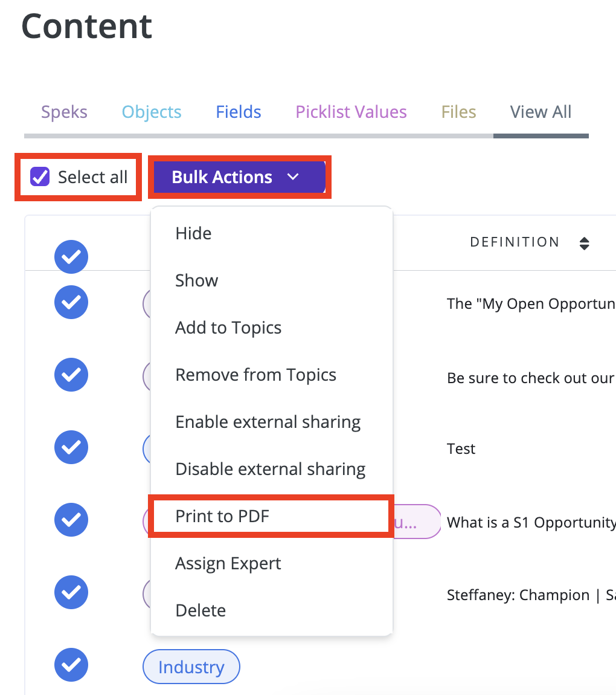Switch to the Speks tab

[x=64, y=112]
